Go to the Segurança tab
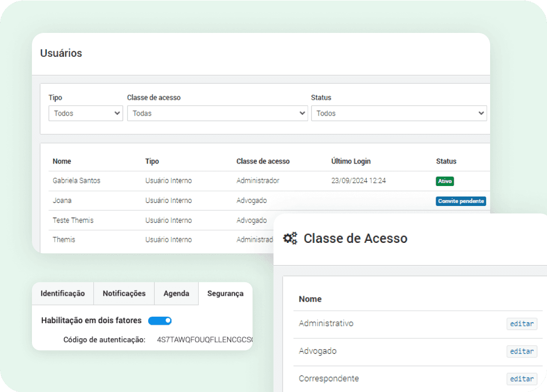The height and width of the screenshot is (392, 547). click(225, 293)
